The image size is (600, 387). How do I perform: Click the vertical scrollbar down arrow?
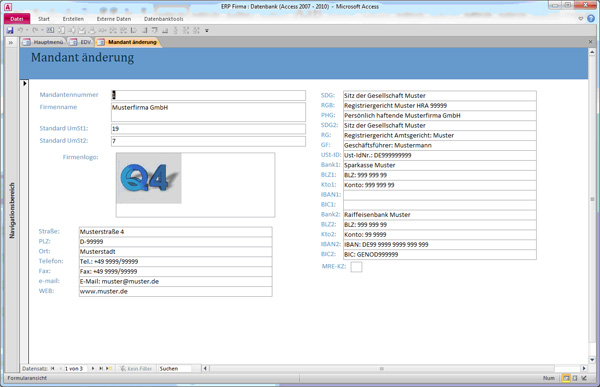point(592,359)
